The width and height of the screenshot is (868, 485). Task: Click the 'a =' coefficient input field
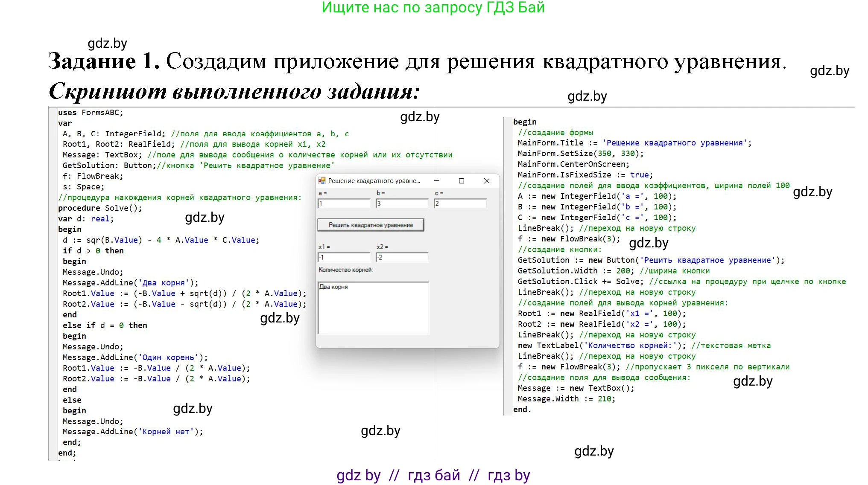[x=344, y=204]
